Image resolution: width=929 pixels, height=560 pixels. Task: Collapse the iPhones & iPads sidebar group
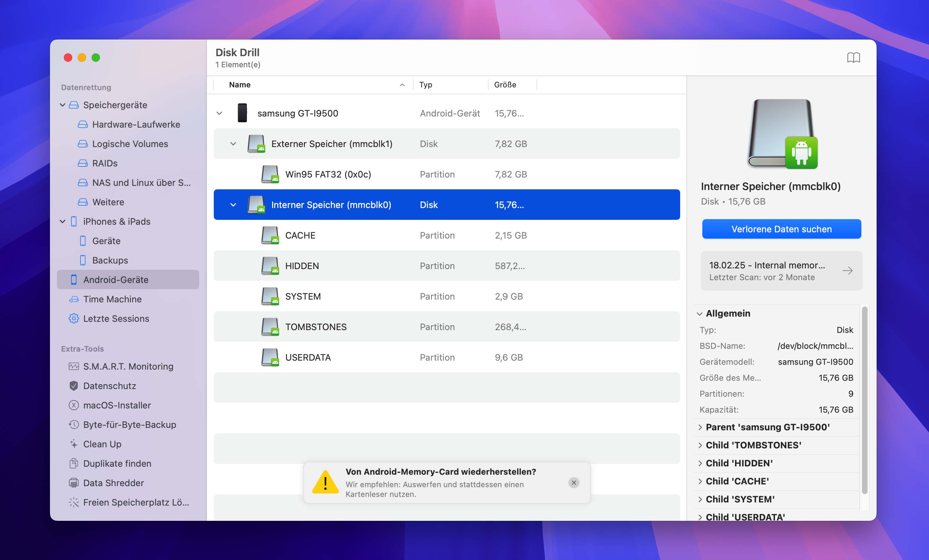(62, 222)
